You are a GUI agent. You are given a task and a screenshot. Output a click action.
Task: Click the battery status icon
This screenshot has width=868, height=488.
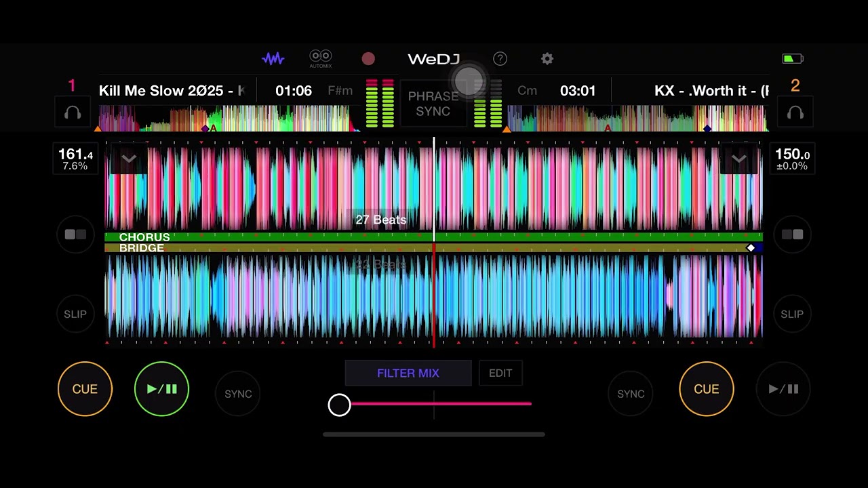(x=792, y=59)
